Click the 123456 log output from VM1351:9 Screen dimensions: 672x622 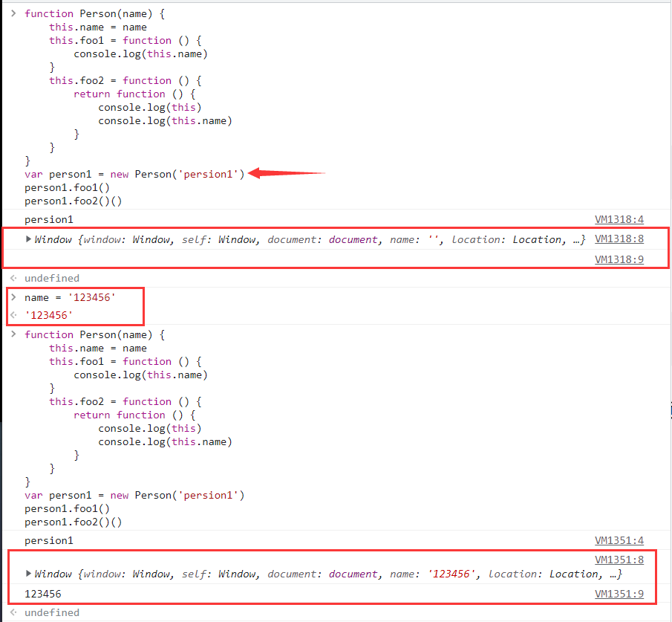coord(43,595)
